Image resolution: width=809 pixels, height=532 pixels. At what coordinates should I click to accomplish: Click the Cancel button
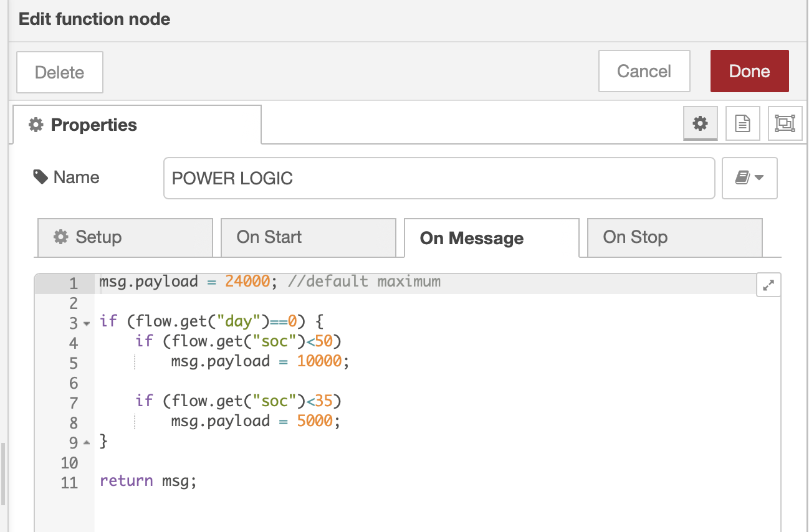644,71
